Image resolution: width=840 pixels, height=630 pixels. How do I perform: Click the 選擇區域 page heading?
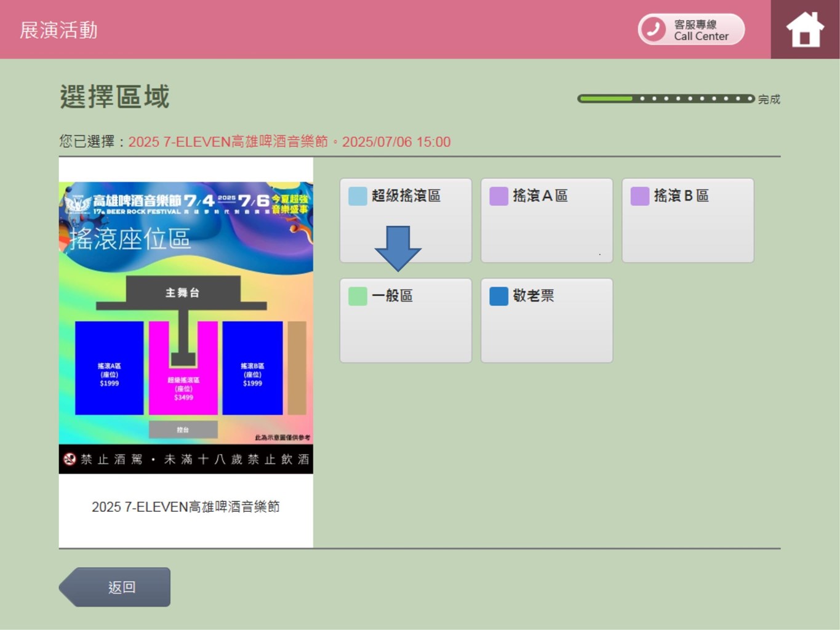114,97
